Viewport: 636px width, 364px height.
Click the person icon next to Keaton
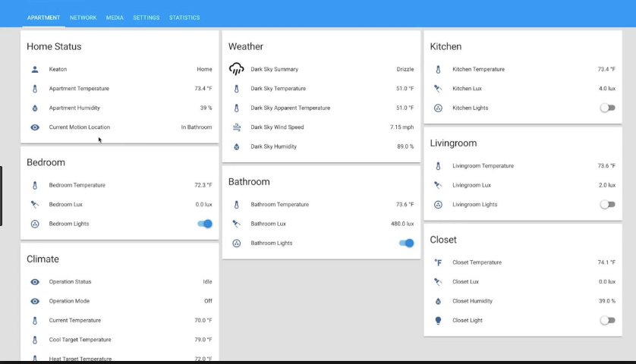point(35,69)
